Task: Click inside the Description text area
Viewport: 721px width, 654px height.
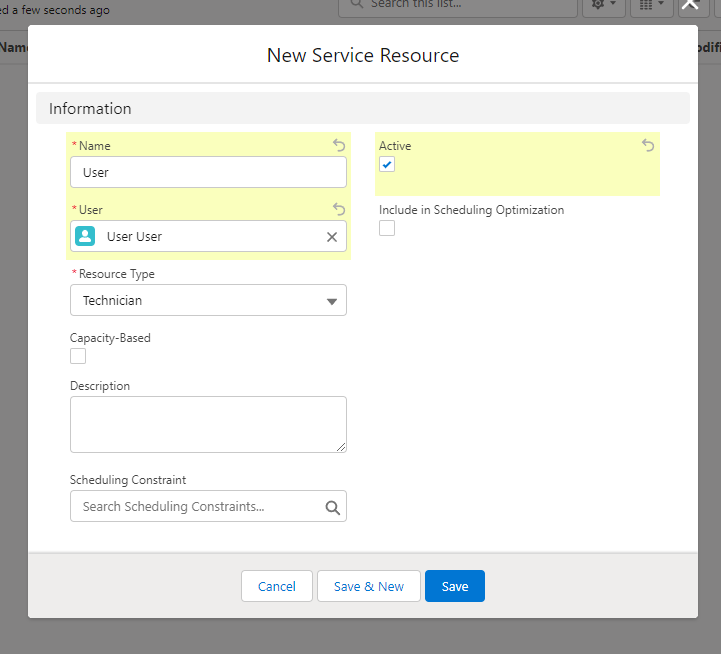Action: click(x=208, y=424)
